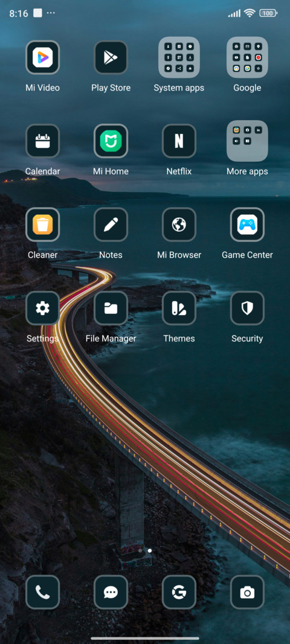The height and width of the screenshot is (644, 290).
Task: Open Settings gear app
Action: tap(43, 308)
